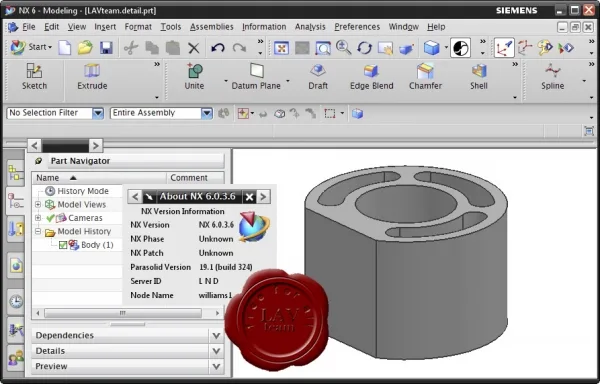Pin the About NX popup
The width and height of the screenshot is (600, 384).
[149, 197]
